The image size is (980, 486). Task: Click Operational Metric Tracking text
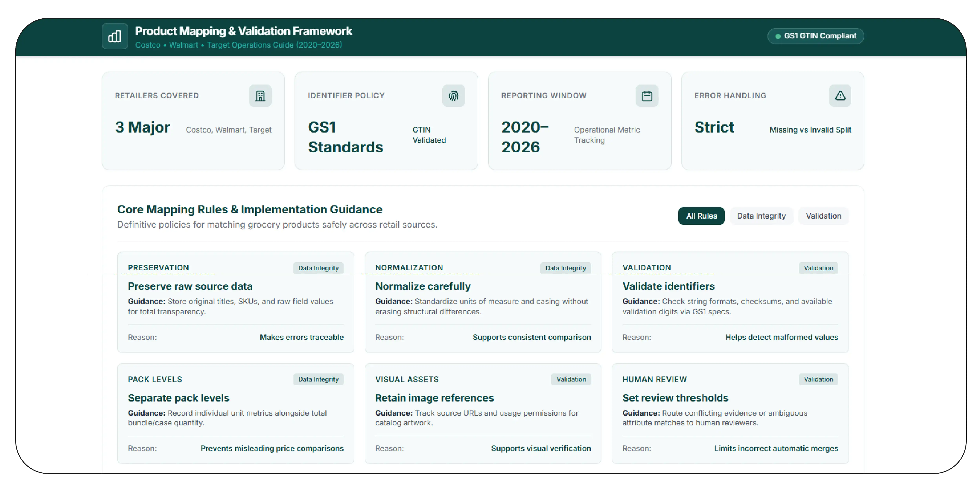point(607,135)
